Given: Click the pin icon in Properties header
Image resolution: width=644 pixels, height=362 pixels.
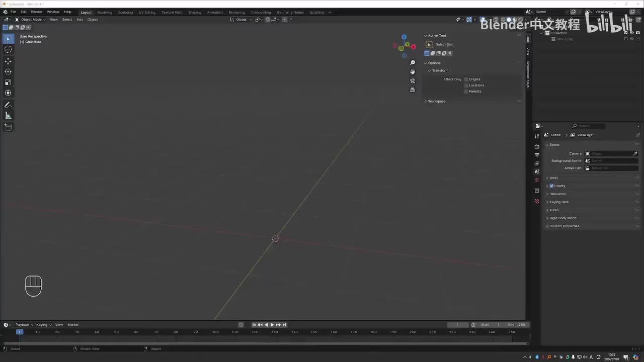Looking at the screenshot, I should tap(638, 135).
